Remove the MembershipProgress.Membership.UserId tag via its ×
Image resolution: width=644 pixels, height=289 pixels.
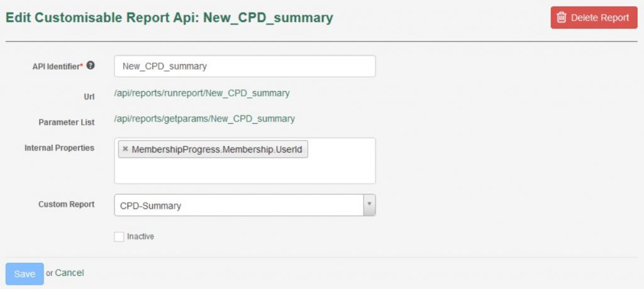click(x=125, y=149)
